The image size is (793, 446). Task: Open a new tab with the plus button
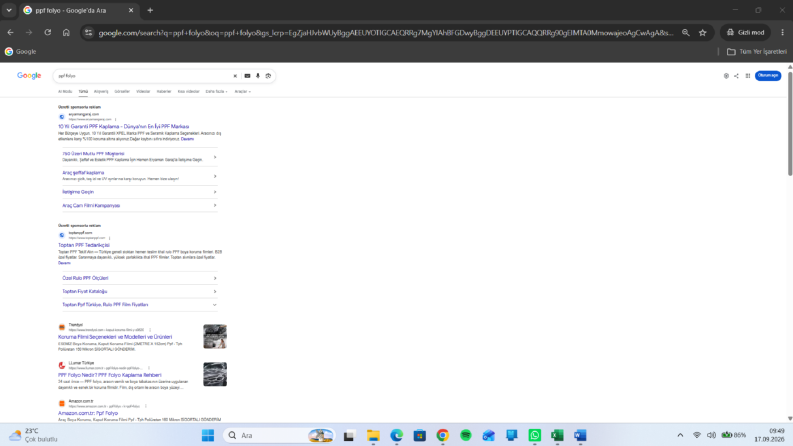tap(150, 10)
